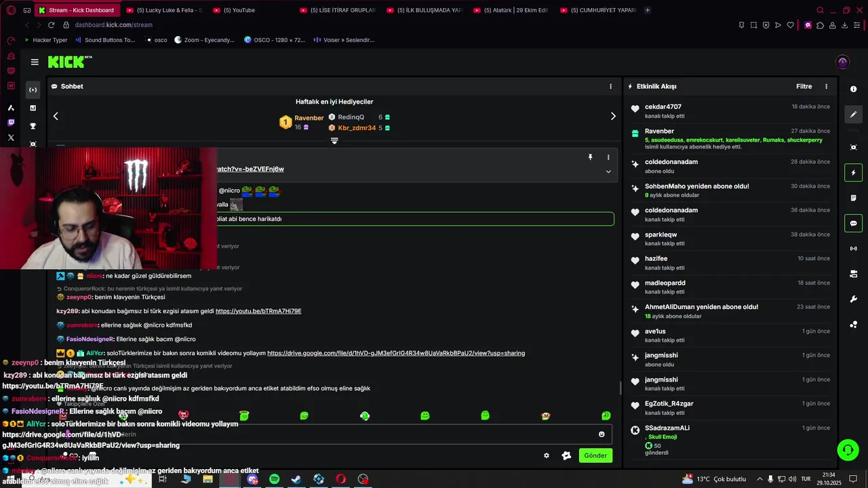868x488 pixels.
Task: Select the pencil edit icon in right sidebar
Action: point(853,115)
